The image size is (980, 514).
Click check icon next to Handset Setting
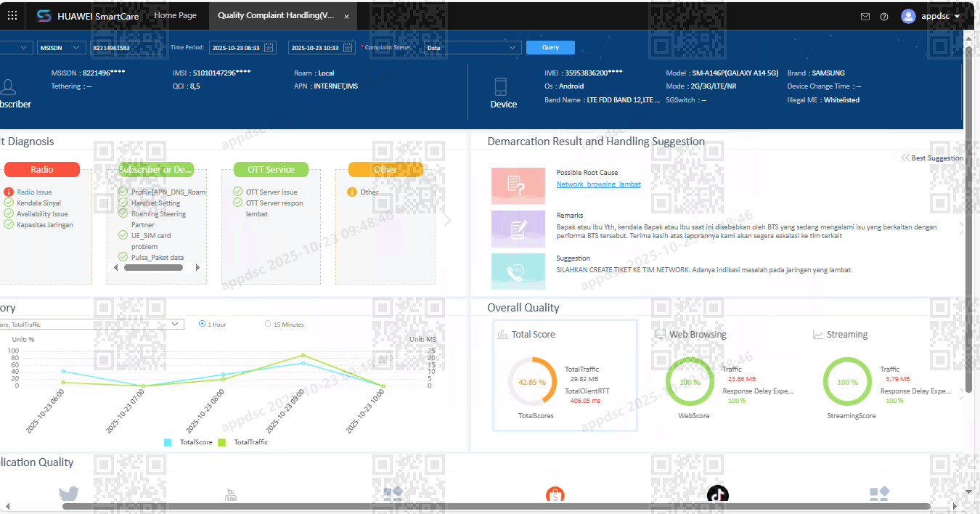[123, 203]
